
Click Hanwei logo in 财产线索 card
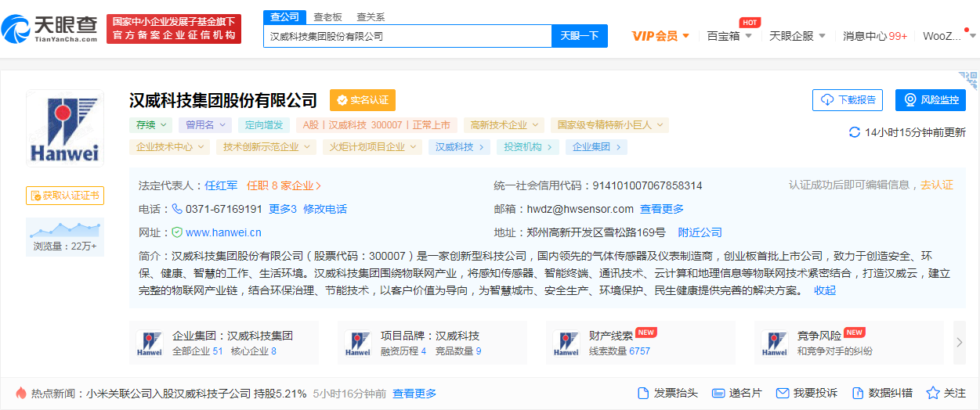(x=566, y=343)
